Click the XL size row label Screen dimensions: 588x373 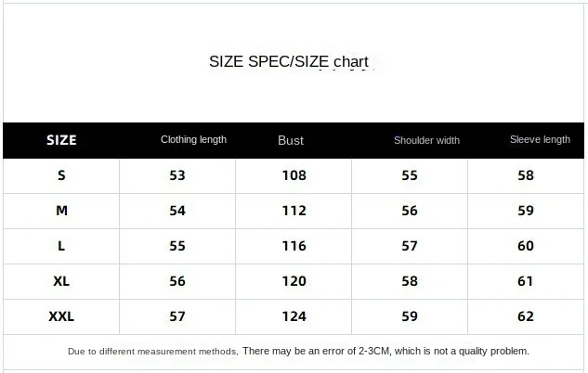pyautogui.click(x=61, y=281)
